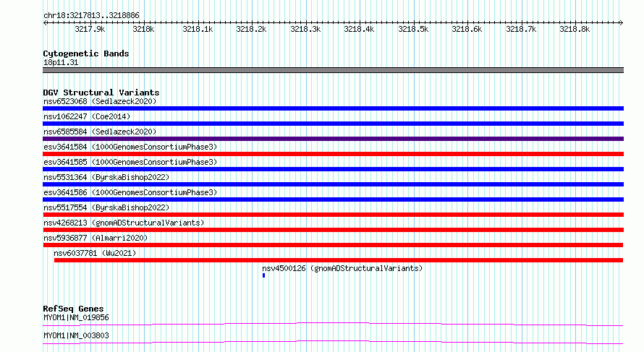644x352 pixels.
Task: Open the Cytogenetic Bands track heading
Action: pos(86,53)
